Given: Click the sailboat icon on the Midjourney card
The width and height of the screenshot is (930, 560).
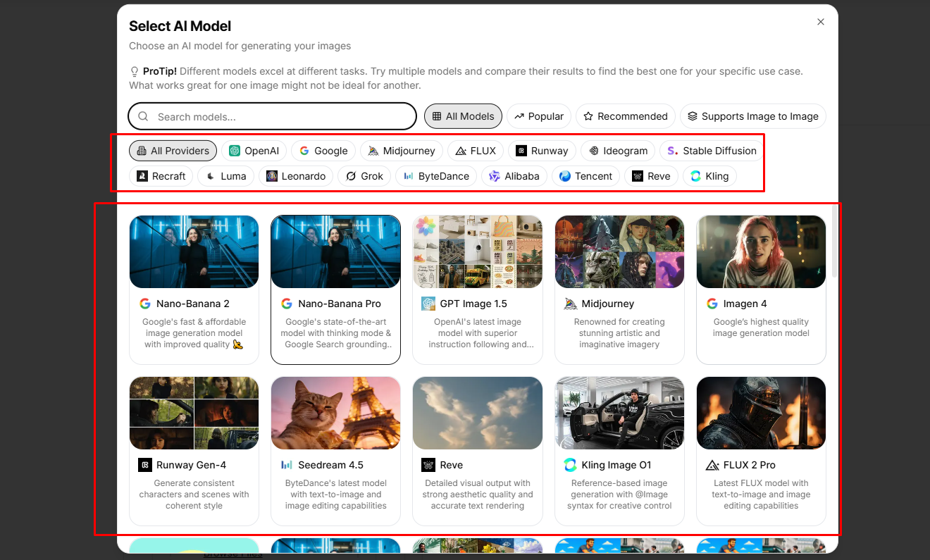Looking at the screenshot, I should coord(571,304).
